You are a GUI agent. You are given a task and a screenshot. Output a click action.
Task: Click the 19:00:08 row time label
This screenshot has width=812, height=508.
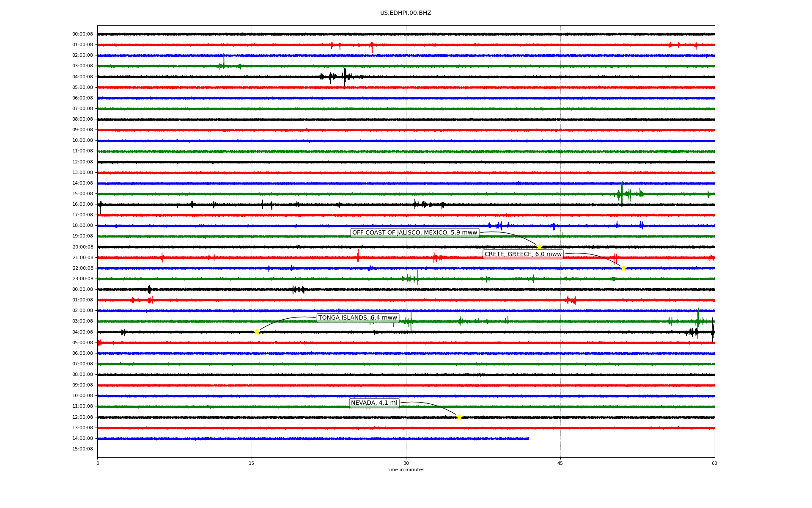pyautogui.click(x=82, y=236)
